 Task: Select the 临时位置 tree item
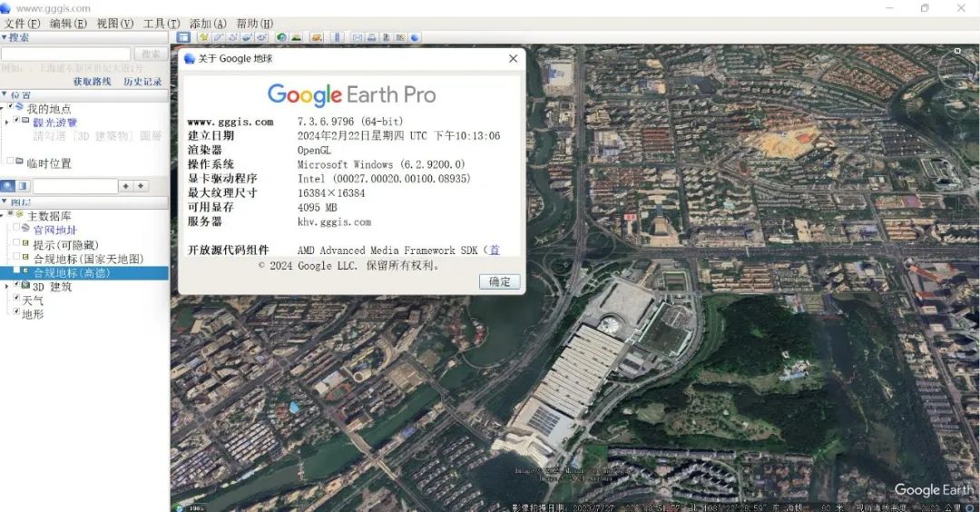coord(49,163)
